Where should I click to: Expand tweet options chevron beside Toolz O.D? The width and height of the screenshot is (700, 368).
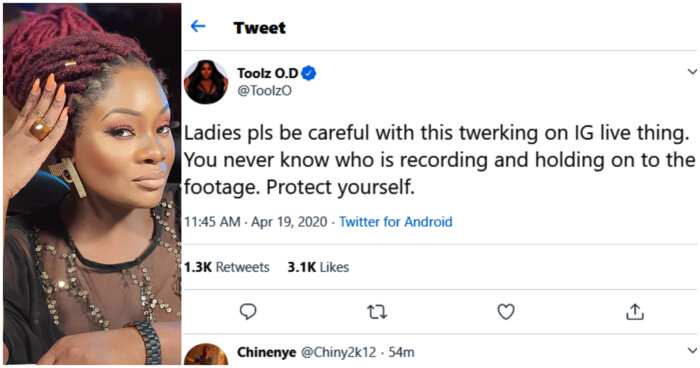pyautogui.click(x=692, y=71)
